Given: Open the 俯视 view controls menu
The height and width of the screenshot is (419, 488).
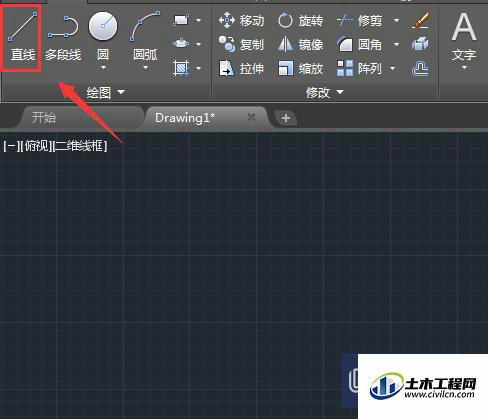Looking at the screenshot, I should pos(37,146).
